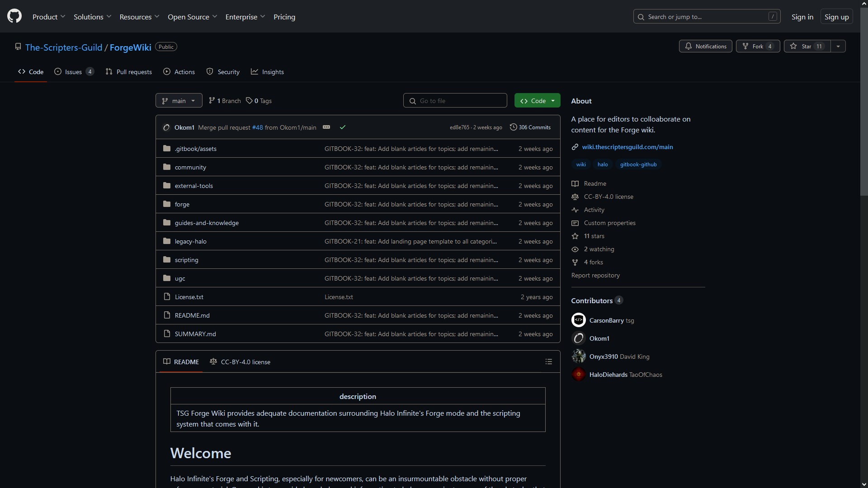Open commit hash ed8e765
Screen dimensions: 868x488
[x=459, y=127]
